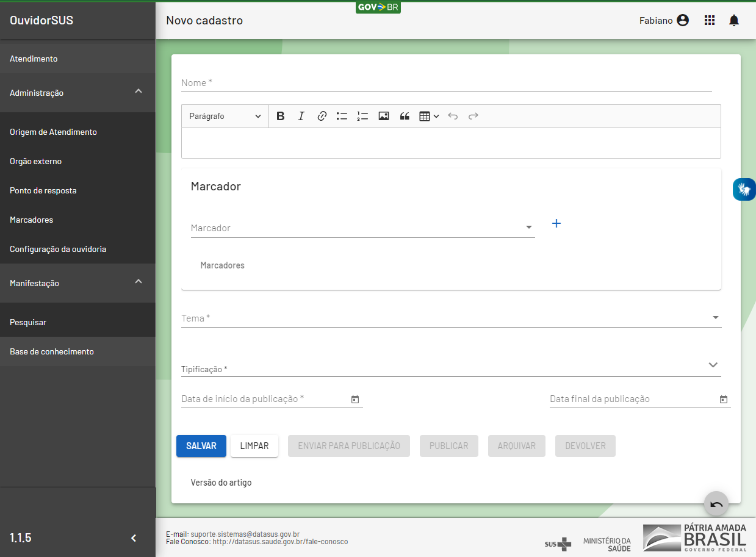
Task: Click the plus icon to add Marcador
Action: pos(556,223)
